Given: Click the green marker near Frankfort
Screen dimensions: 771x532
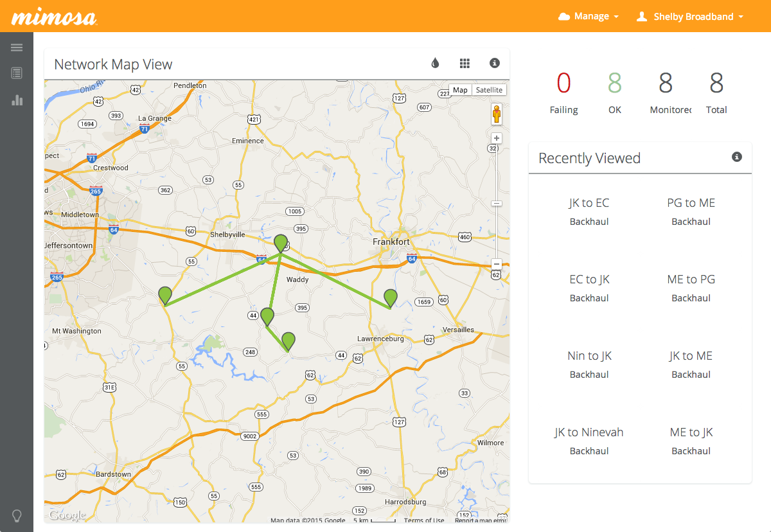Looking at the screenshot, I should pyautogui.click(x=390, y=297).
